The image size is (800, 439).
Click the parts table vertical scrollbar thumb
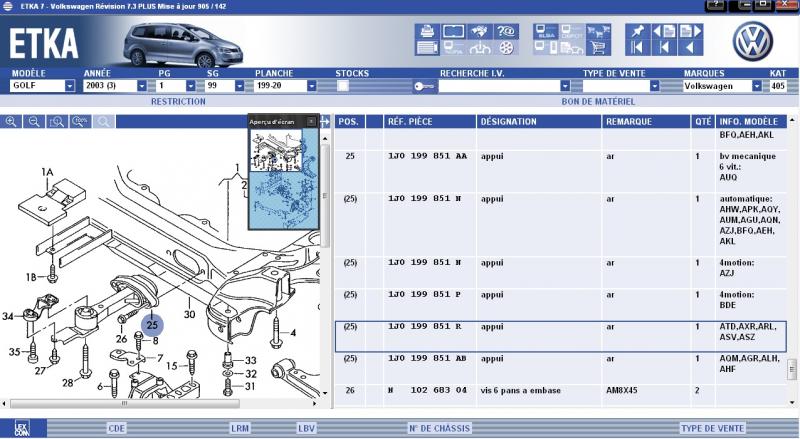pos(792,370)
